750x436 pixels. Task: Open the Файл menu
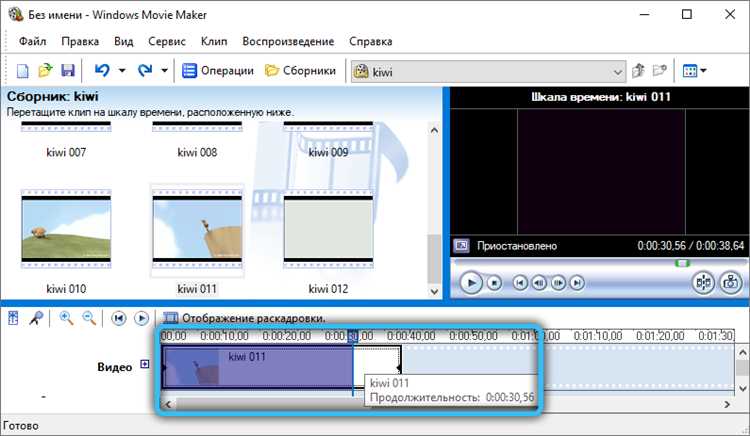click(x=33, y=42)
